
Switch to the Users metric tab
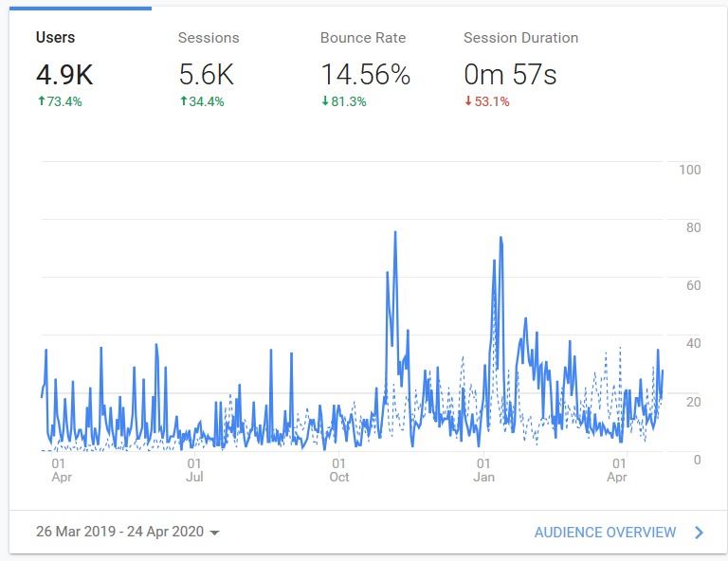click(55, 38)
